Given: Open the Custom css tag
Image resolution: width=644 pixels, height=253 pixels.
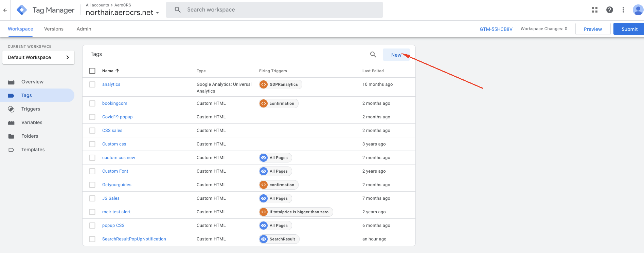Looking at the screenshot, I should [x=114, y=144].
